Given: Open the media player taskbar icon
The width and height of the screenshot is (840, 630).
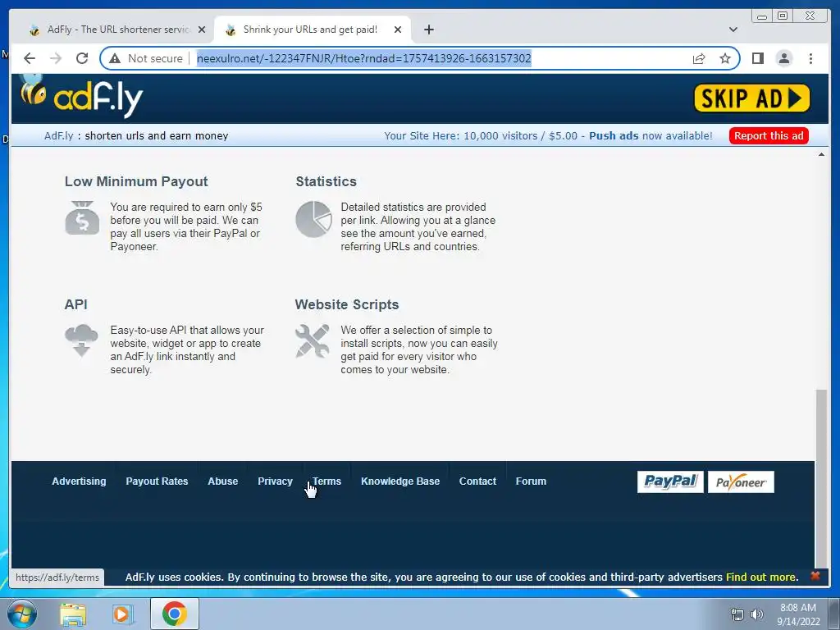Looking at the screenshot, I should tap(122, 614).
